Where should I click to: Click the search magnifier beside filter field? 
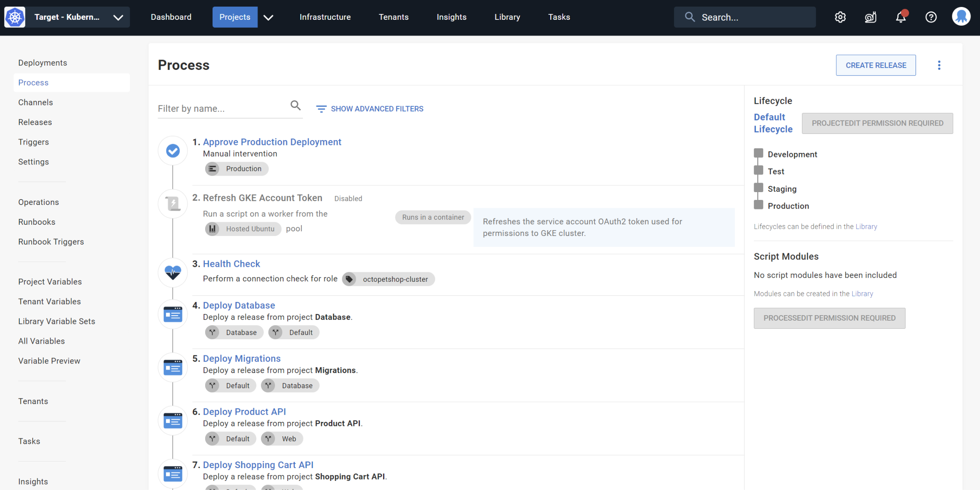296,106
